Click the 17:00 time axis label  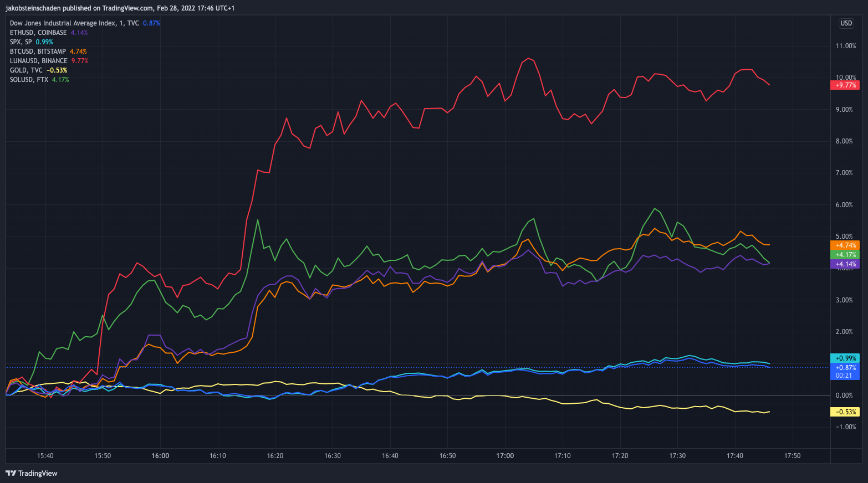[505, 456]
